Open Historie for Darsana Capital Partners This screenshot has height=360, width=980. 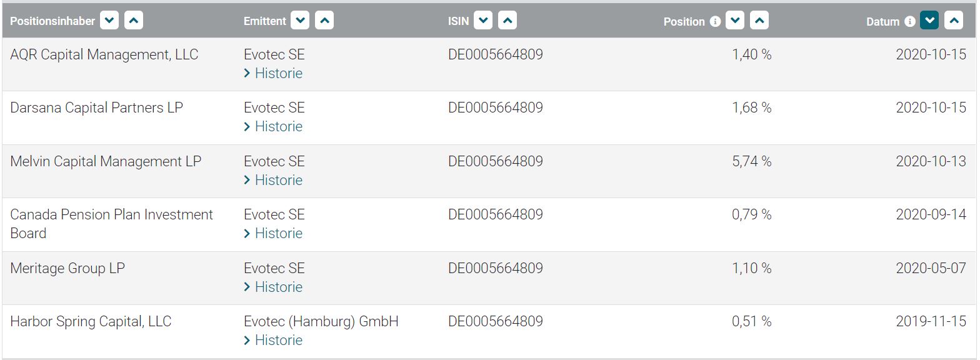[x=273, y=126]
